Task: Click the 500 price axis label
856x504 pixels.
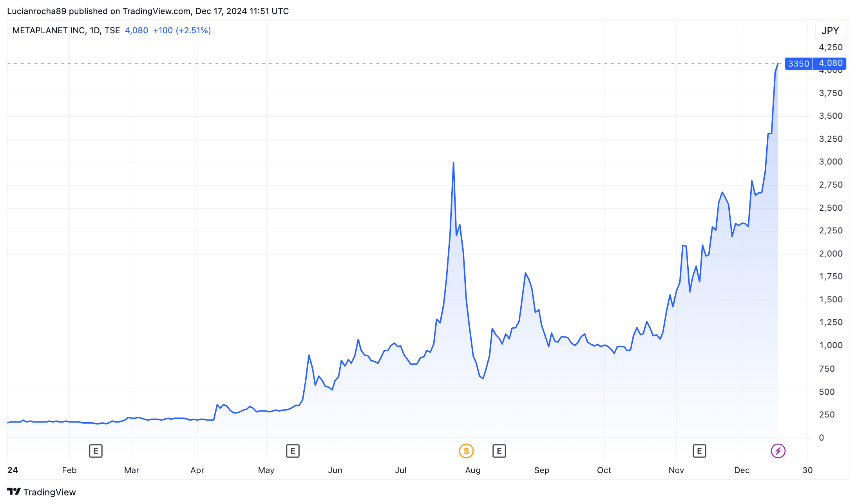Action: click(827, 392)
